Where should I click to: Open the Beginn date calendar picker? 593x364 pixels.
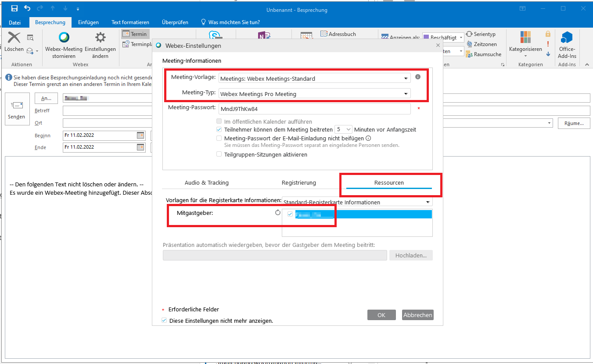pos(140,135)
